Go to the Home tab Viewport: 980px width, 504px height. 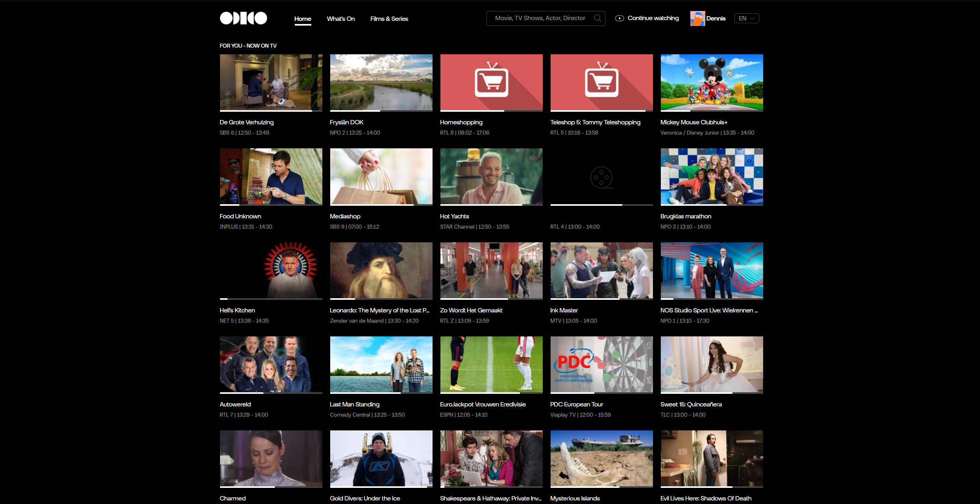(303, 19)
